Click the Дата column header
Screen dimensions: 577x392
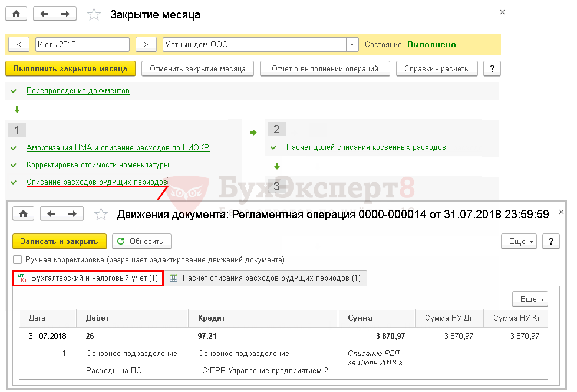pos(48,318)
